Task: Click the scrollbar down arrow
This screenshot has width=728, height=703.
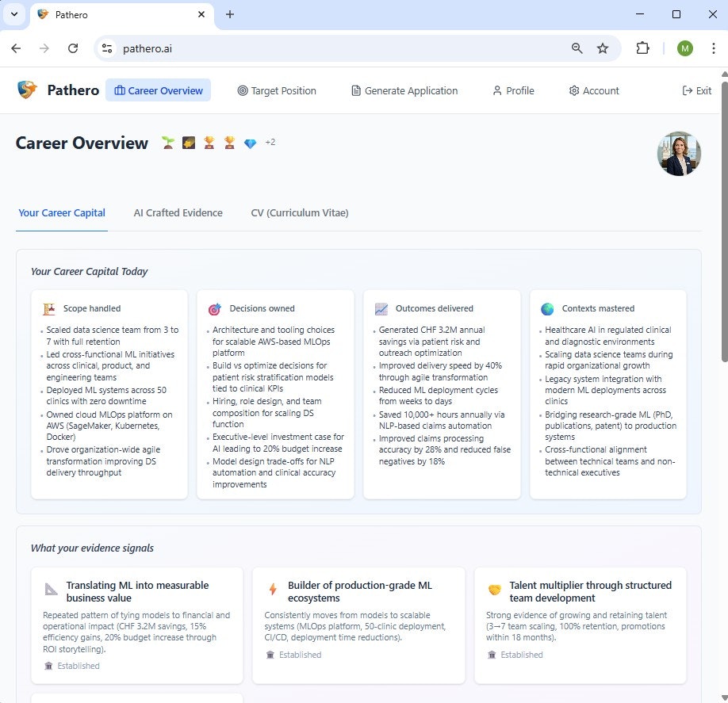Action: [724, 698]
